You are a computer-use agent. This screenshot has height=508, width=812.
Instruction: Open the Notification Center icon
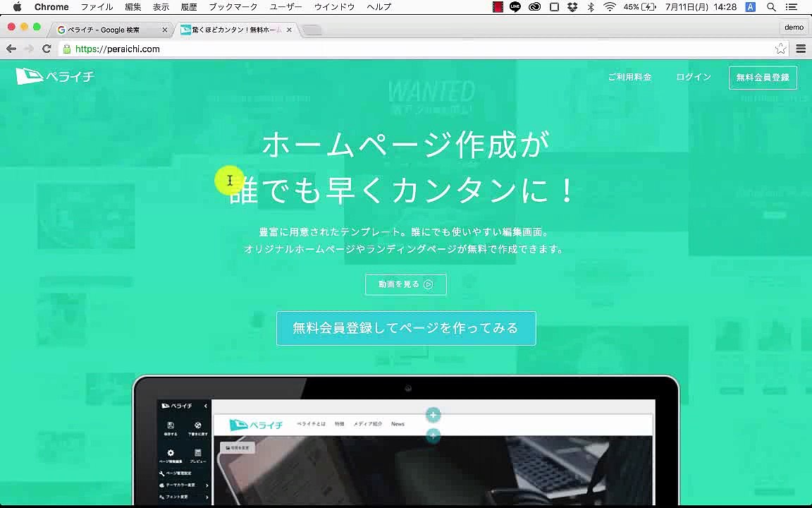pyautogui.click(x=792, y=7)
